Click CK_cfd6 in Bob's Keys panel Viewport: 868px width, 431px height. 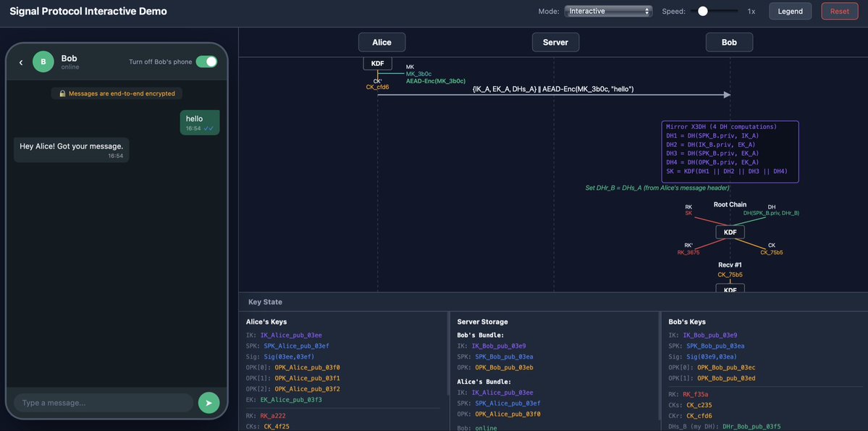click(x=699, y=416)
